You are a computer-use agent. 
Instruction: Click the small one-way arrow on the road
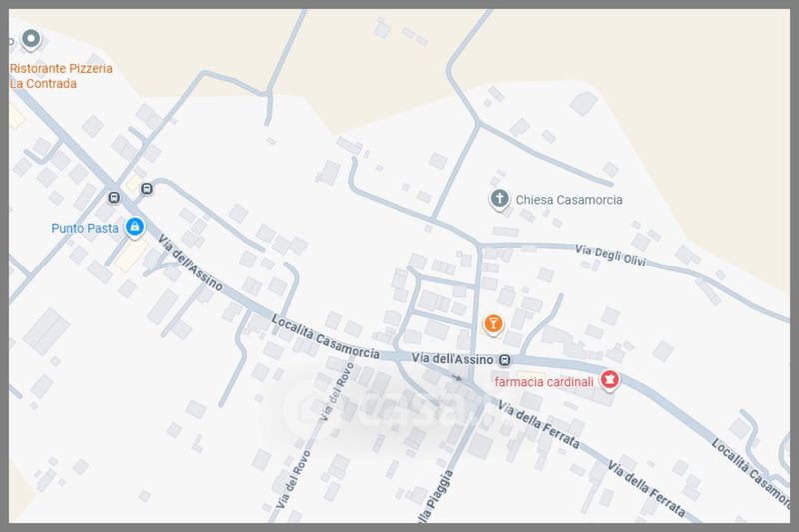pos(458,378)
